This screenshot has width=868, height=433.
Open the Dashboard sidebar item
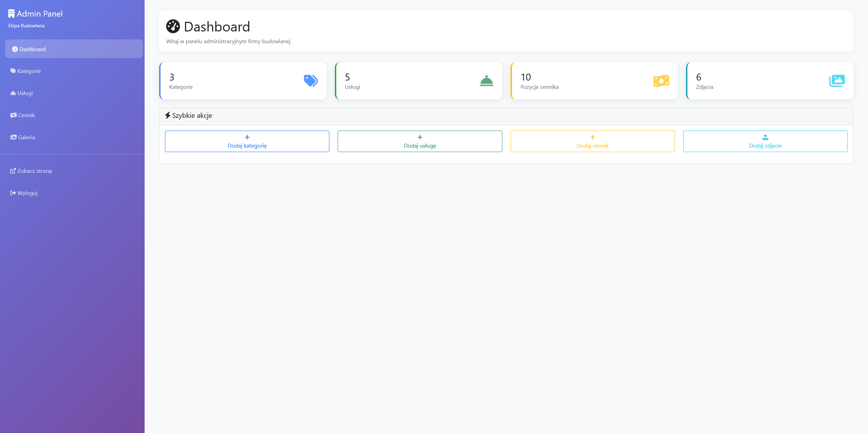tap(33, 49)
